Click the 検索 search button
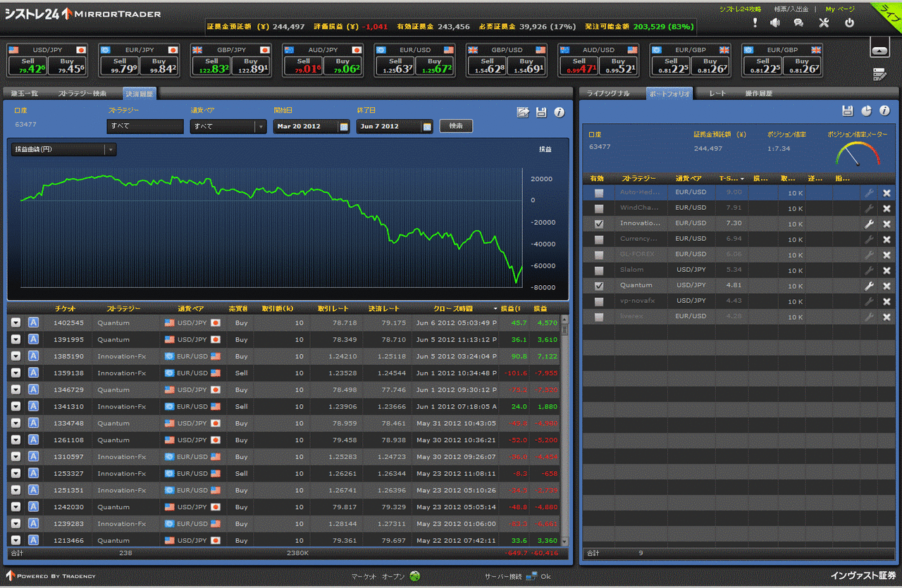Viewport: 902px width, 588px height. coord(456,126)
